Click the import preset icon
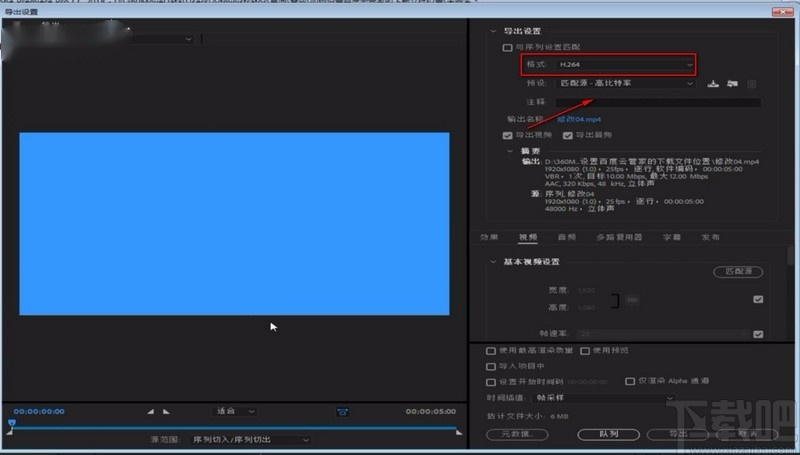Viewport: 800px width, 455px height. coord(732,84)
